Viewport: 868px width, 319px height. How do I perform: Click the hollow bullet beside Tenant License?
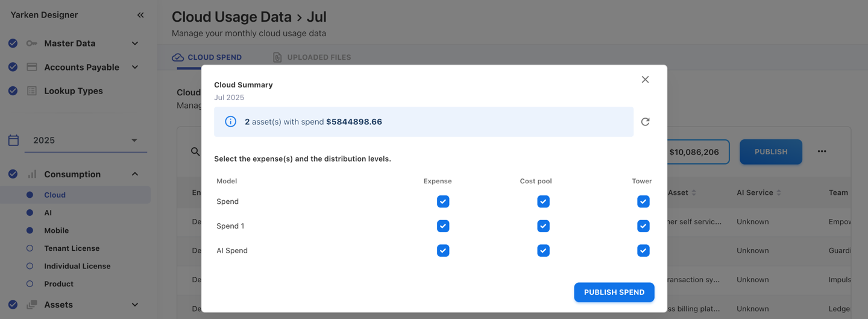point(30,248)
